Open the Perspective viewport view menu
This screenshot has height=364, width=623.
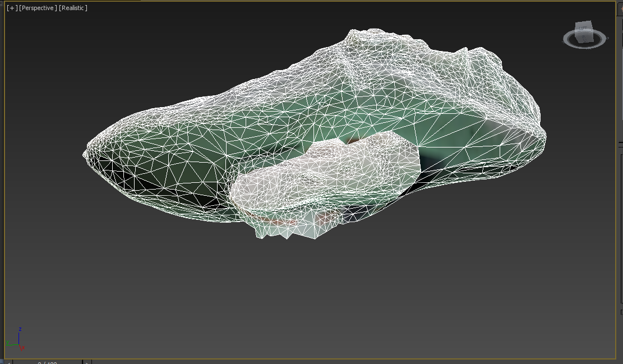(38, 8)
